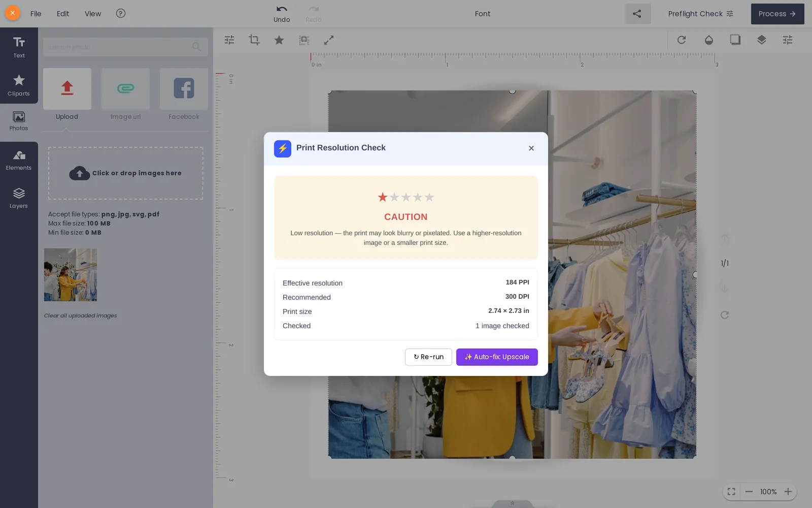Click the CAUTION heading

point(406,217)
